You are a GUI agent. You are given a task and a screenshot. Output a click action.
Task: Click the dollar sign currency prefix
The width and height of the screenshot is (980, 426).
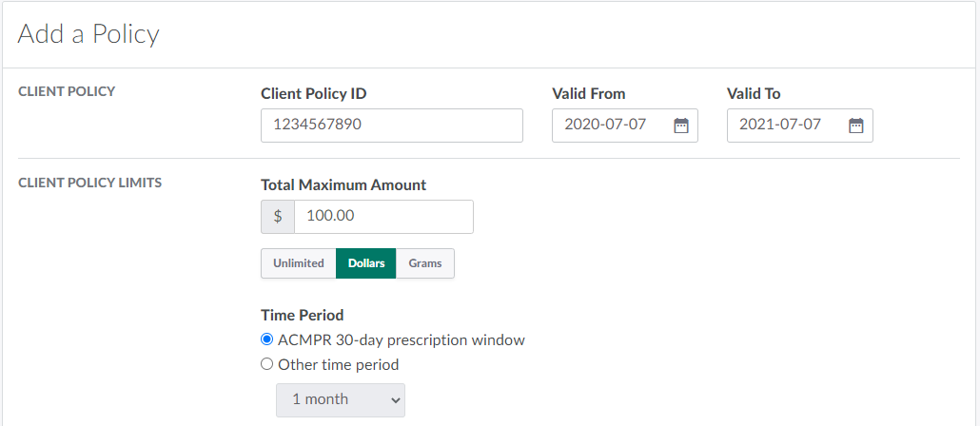tap(278, 217)
